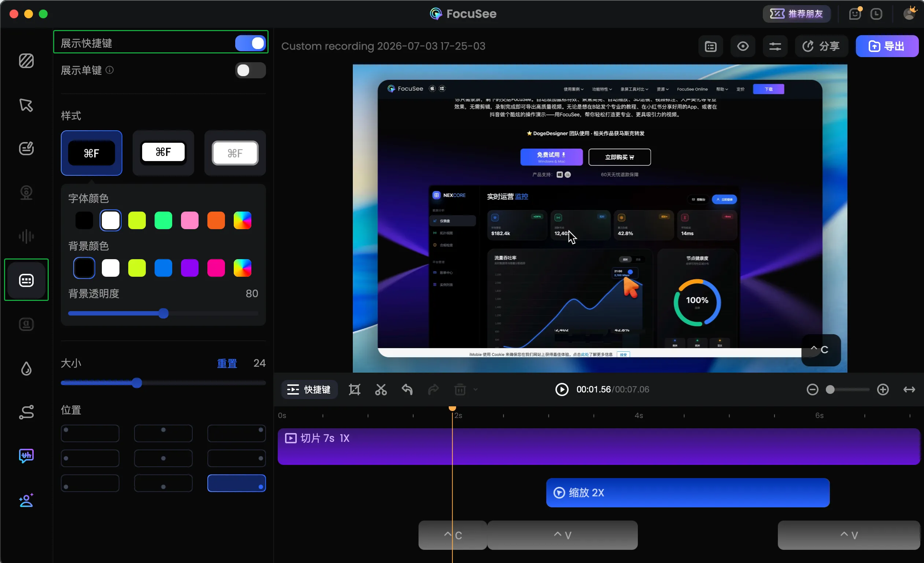Open the watermark droplet sidebar icon
The image size is (924, 563).
click(26, 369)
